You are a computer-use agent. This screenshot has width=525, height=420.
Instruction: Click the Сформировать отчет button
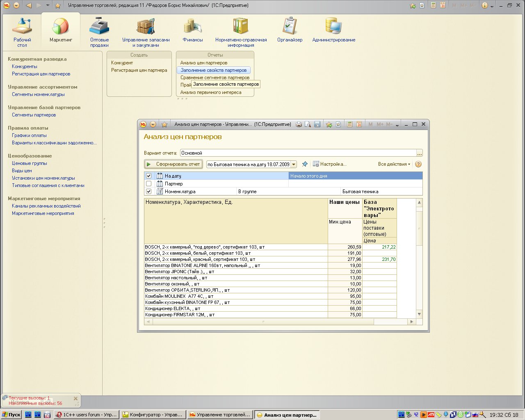173,164
